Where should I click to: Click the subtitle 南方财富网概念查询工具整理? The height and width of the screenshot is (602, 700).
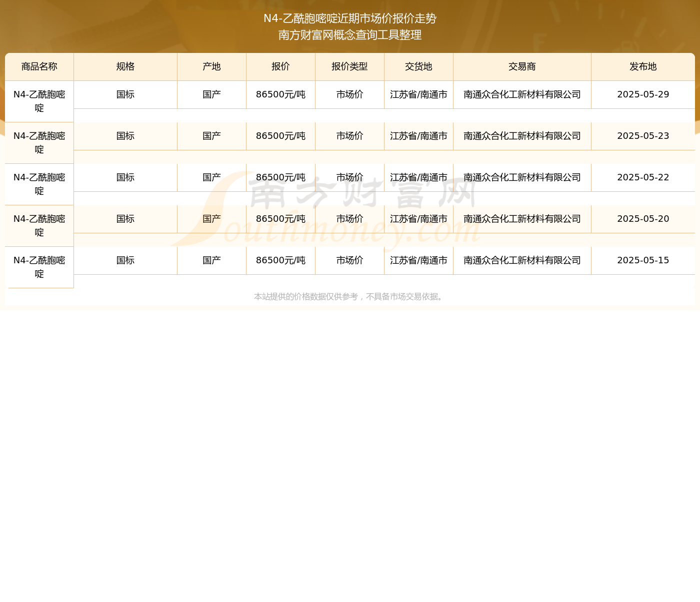pyautogui.click(x=350, y=35)
